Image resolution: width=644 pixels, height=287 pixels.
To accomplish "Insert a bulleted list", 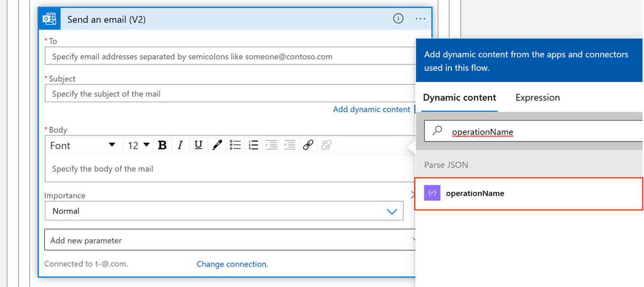I will pyautogui.click(x=235, y=145).
